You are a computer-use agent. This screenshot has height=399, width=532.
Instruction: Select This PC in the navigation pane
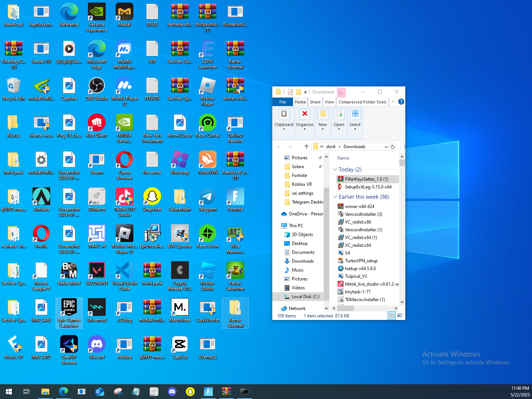296,226
